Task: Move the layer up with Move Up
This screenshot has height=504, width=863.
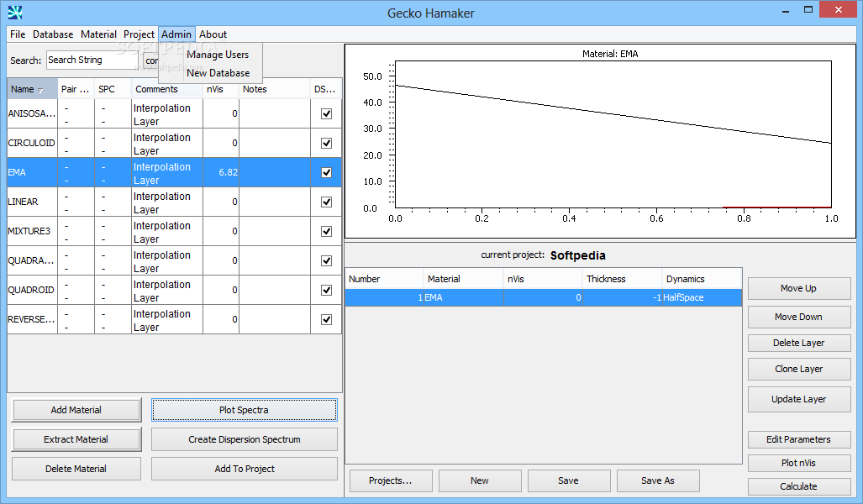Action: click(798, 288)
